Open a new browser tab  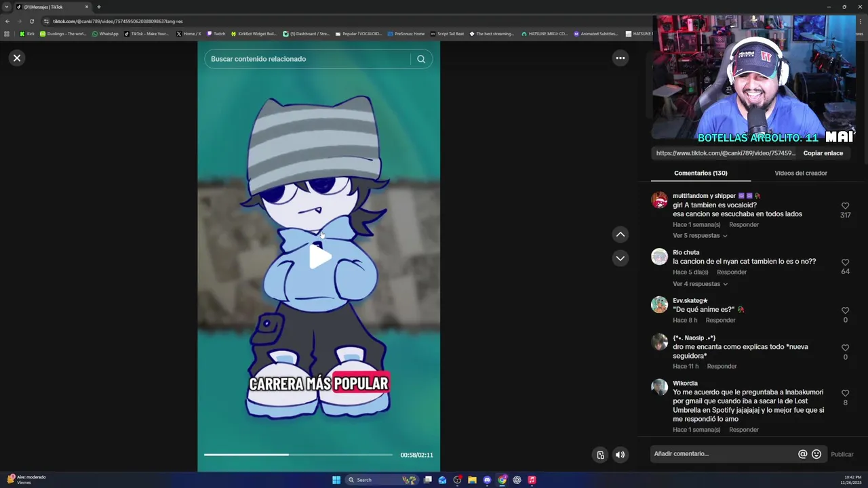(x=98, y=7)
